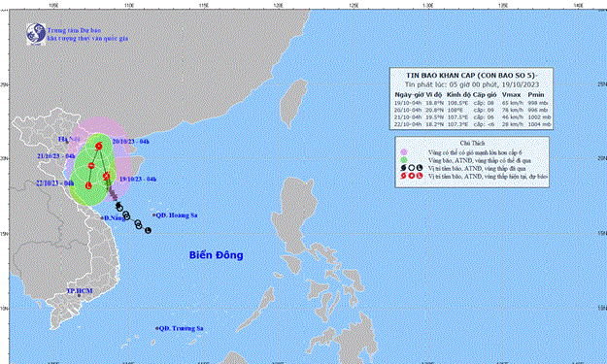The width and height of the screenshot is (607, 364).
Task: Click the last black past-track marker southeast
Action: [x=148, y=231]
